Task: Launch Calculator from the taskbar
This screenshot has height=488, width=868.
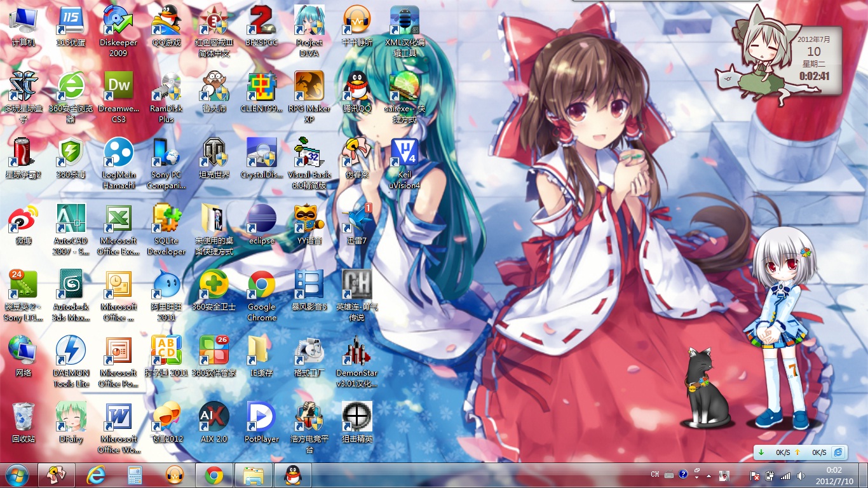Action: click(x=135, y=475)
